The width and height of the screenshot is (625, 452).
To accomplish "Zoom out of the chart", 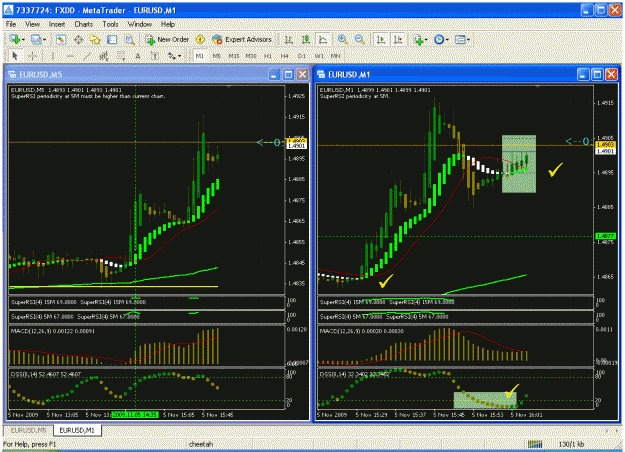I will pos(360,39).
